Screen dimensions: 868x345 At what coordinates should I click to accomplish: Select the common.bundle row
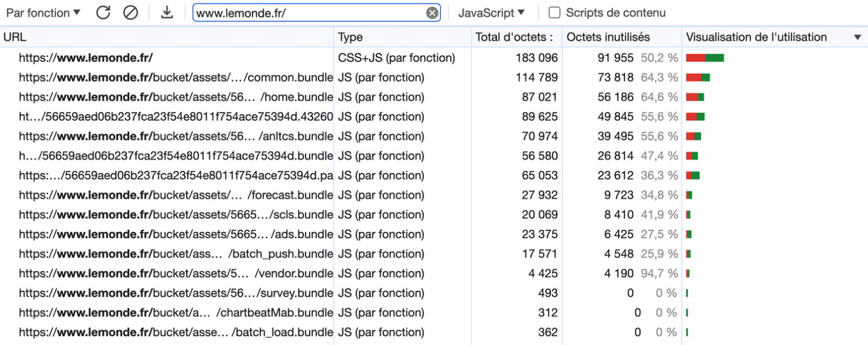[434, 77]
